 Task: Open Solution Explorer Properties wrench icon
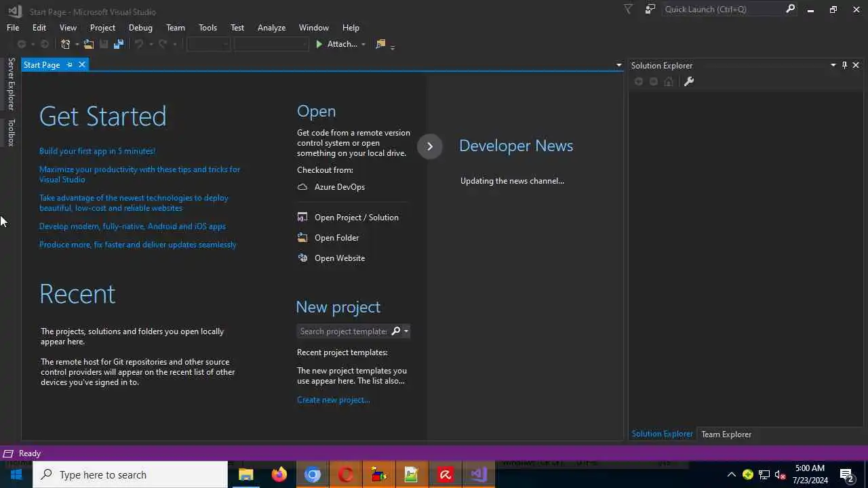tap(689, 81)
